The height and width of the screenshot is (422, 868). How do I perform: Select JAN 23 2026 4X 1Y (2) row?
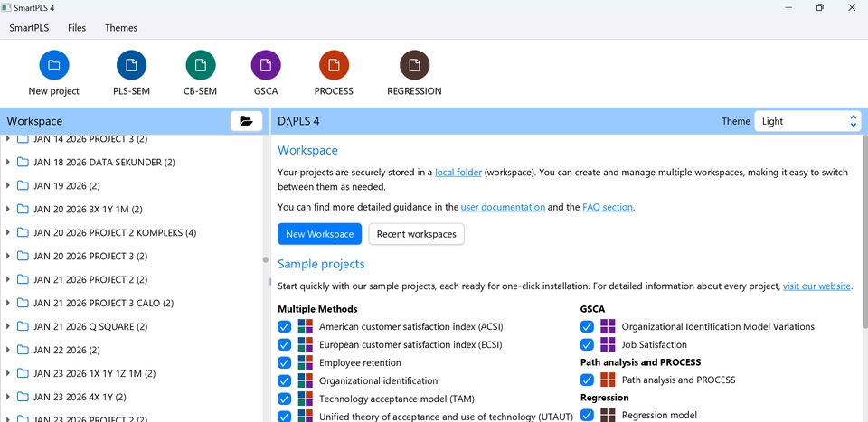tap(132, 397)
